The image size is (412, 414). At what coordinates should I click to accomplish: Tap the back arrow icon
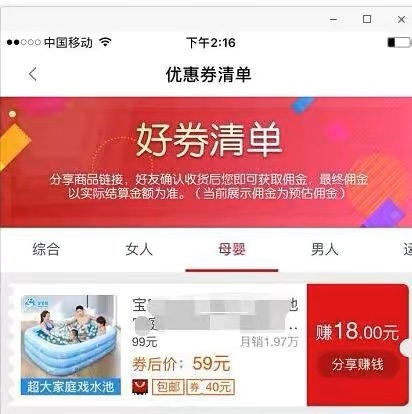click(x=33, y=74)
